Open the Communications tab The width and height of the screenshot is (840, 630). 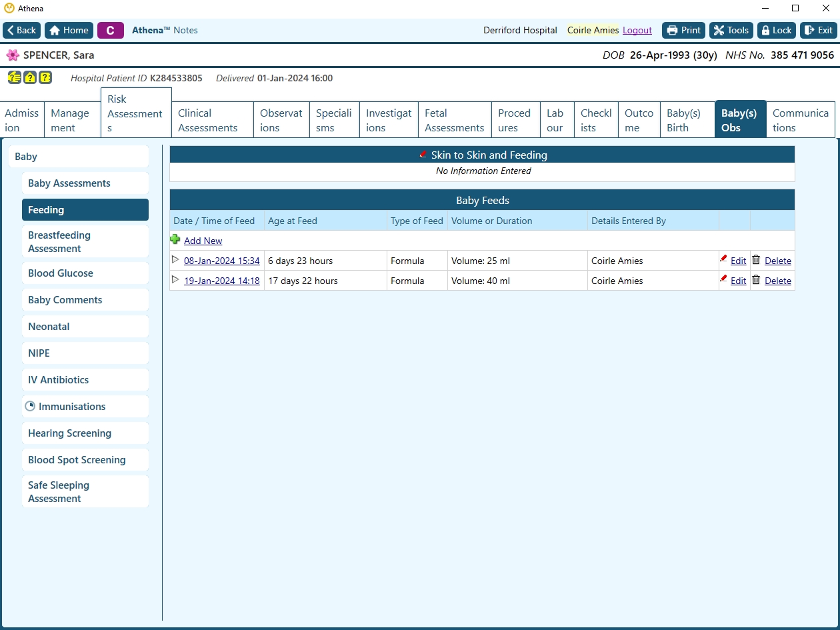(x=801, y=120)
